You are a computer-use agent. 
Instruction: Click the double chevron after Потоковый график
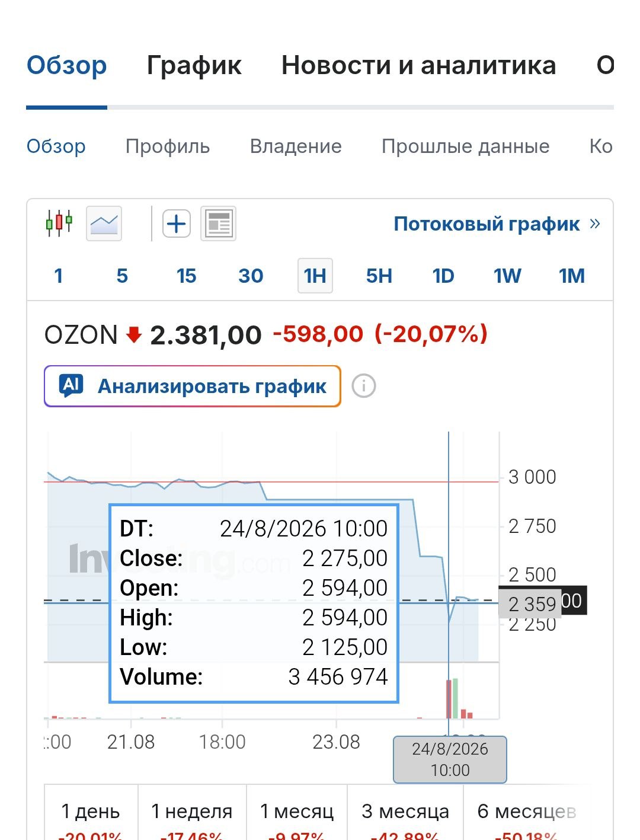click(x=595, y=223)
